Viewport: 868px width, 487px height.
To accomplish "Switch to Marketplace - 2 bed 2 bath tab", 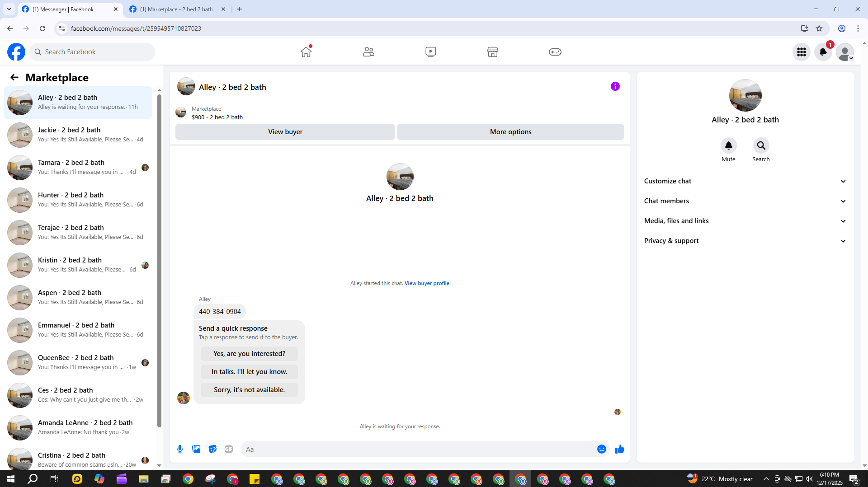I will tap(177, 9).
